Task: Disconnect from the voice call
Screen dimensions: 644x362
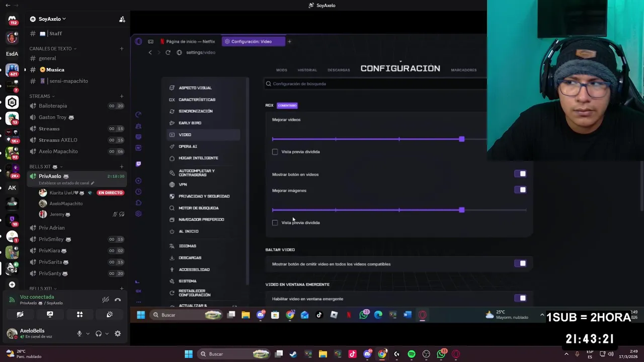Action: point(118,300)
